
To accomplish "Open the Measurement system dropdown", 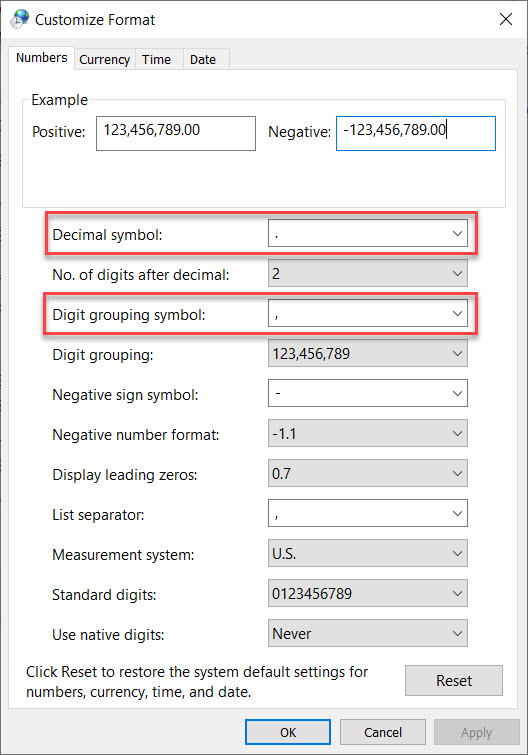I will [x=368, y=553].
